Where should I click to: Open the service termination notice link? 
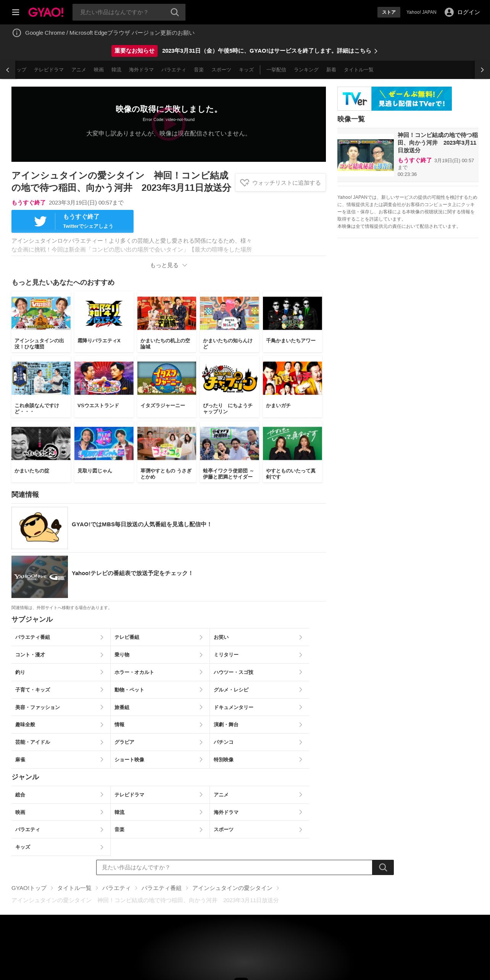[269, 51]
